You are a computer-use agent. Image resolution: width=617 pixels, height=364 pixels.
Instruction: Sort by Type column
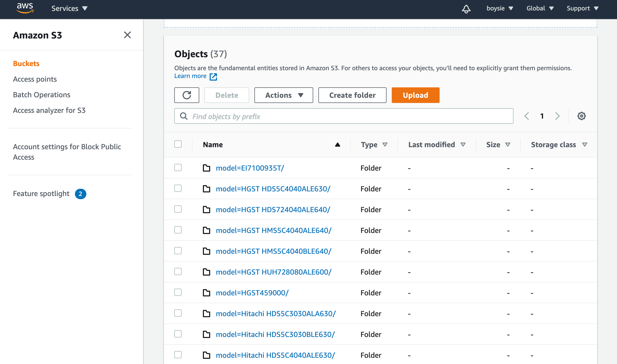point(374,145)
